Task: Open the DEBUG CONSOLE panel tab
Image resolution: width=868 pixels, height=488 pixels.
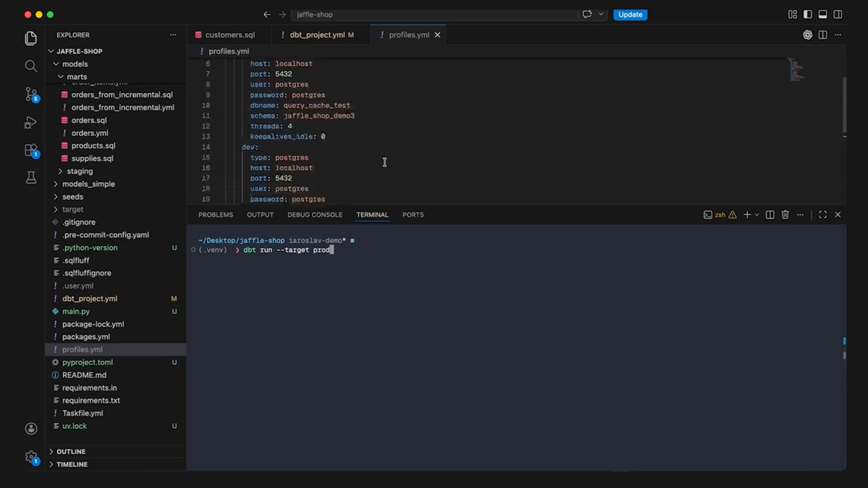Action: pyautogui.click(x=315, y=215)
